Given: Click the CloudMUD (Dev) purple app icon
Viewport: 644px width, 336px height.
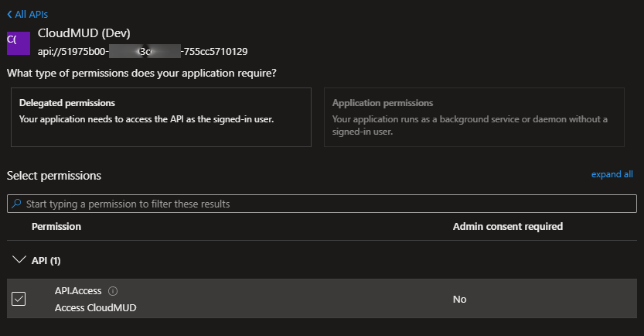Looking at the screenshot, I should [x=19, y=43].
